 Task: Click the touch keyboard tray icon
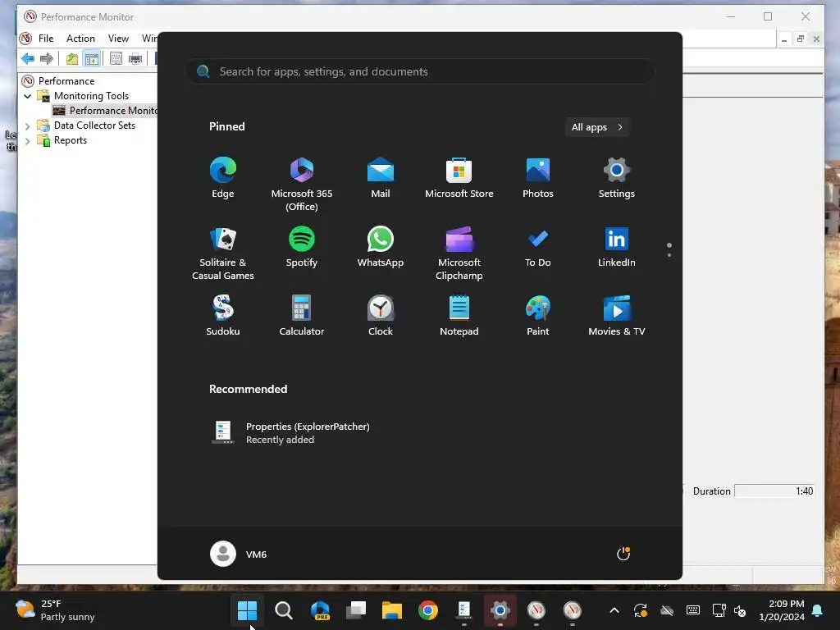692,610
